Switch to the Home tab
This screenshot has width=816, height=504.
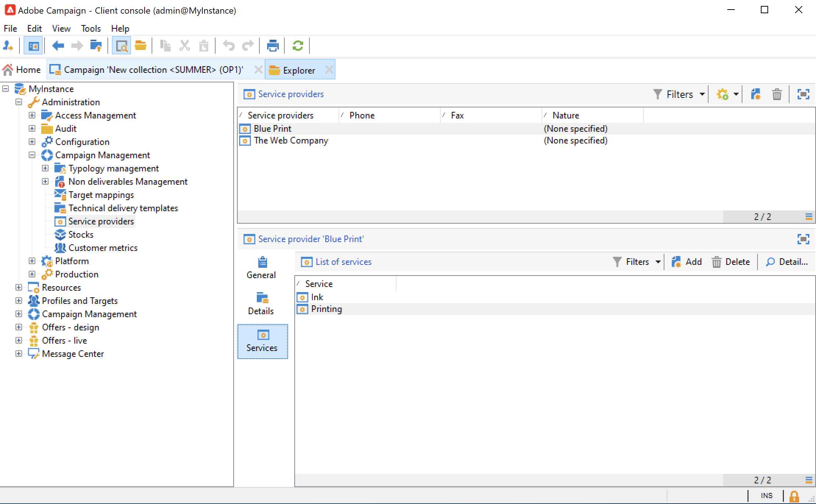[22, 70]
